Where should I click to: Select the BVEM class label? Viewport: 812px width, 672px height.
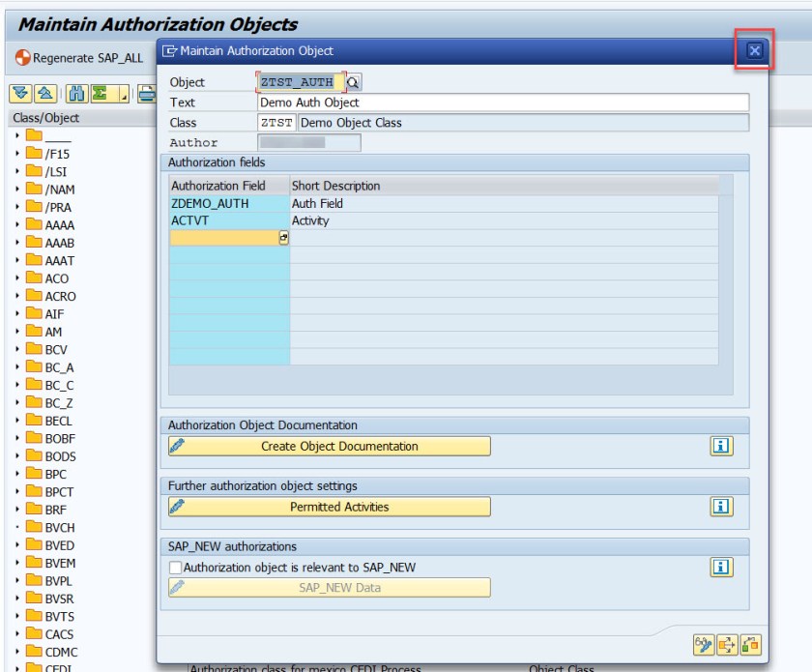60,563
